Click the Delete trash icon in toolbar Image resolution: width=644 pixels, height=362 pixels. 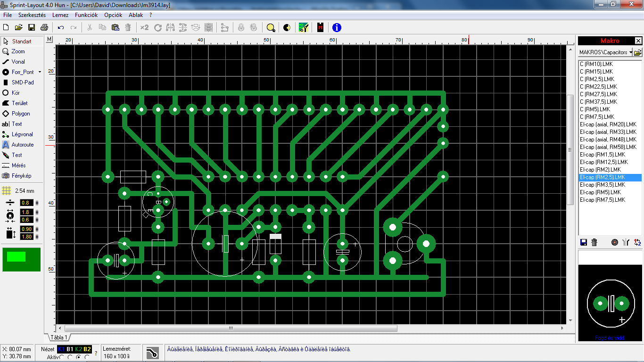128,27
